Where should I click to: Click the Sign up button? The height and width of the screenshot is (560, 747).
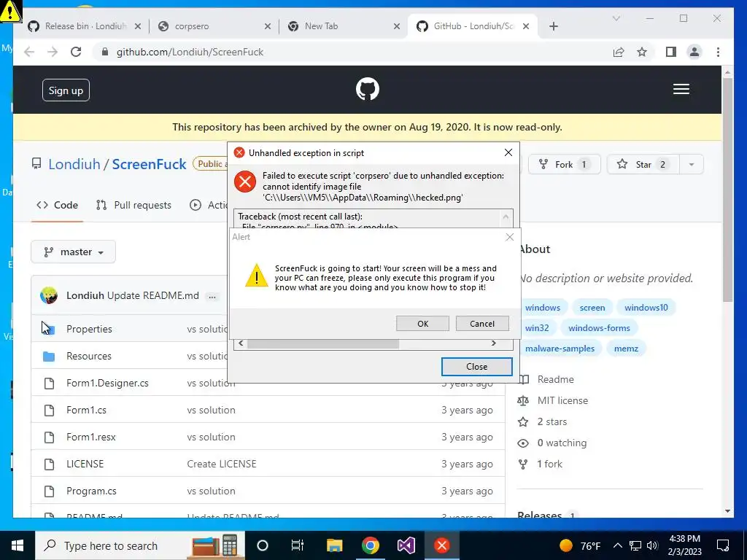(x=66, y=90)
